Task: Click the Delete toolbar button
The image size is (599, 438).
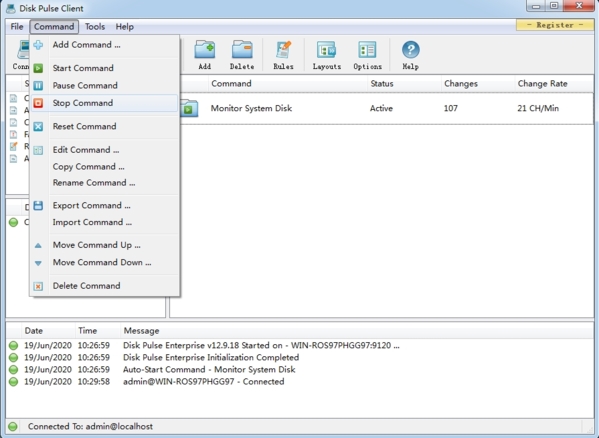Action: pyautogui.click(x=242, y=55)
